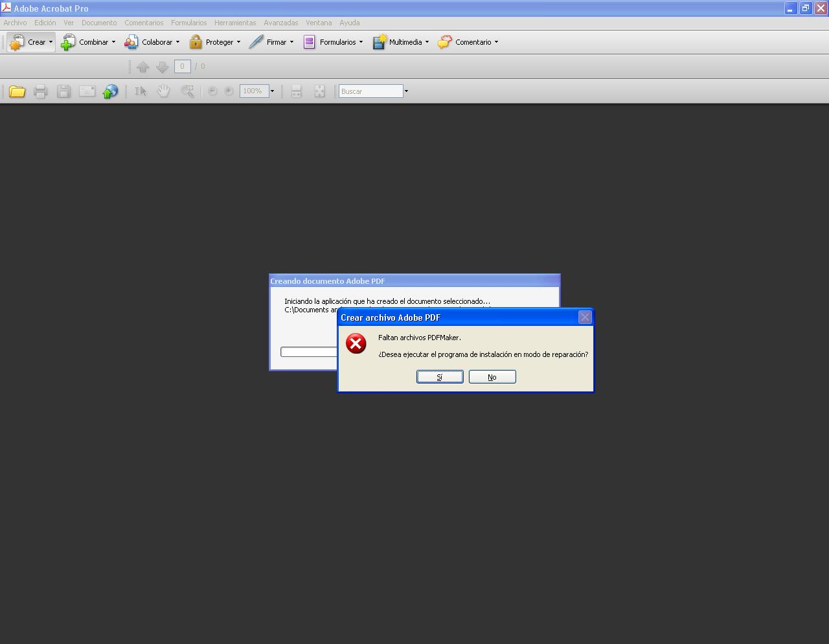
Task: Select the Hand tool
Action: pyautogui.click(x=164, y=91)
